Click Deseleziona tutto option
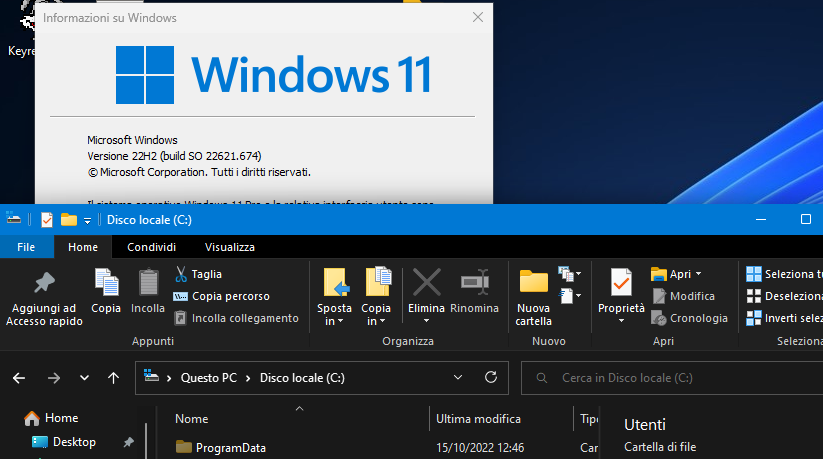 (784, 296)
